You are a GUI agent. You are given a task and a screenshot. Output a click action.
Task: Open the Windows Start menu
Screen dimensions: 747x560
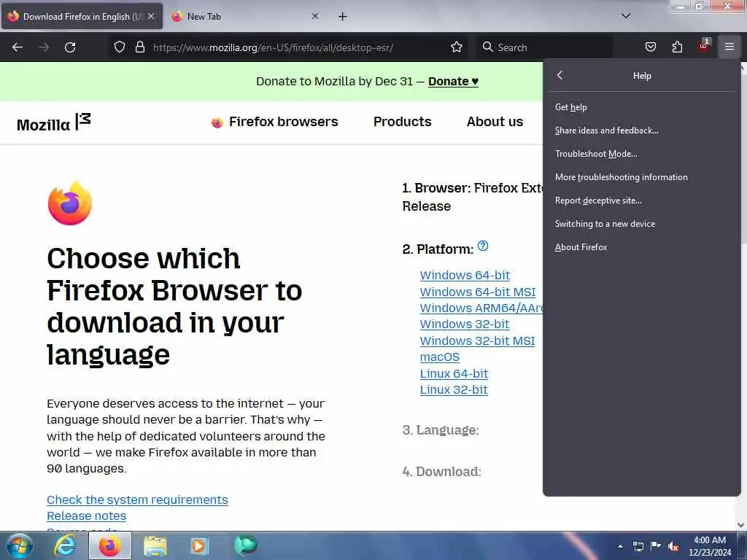click(x=20, y=546)
